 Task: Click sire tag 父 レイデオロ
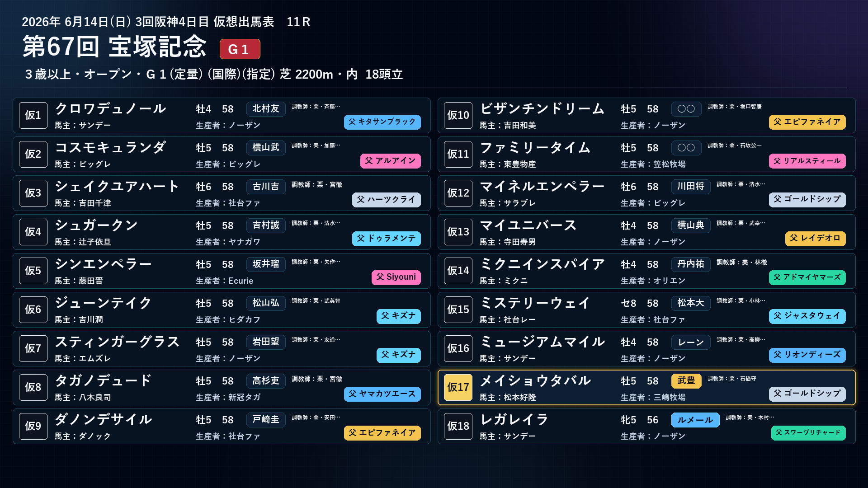(815, 239)
